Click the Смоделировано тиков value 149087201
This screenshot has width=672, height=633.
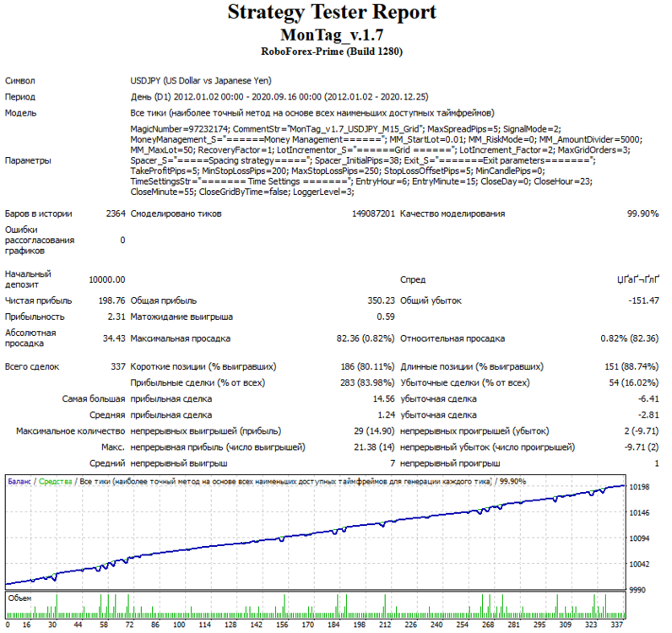click(373, 214)
